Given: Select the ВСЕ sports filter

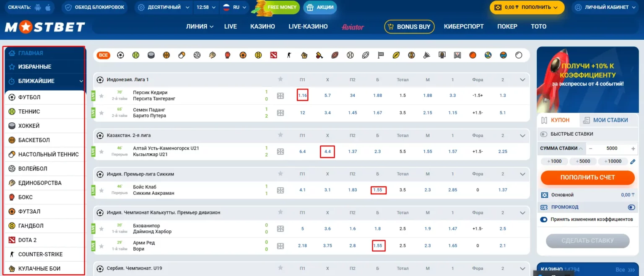Looking at the screenshot, I should coord(104,55).
